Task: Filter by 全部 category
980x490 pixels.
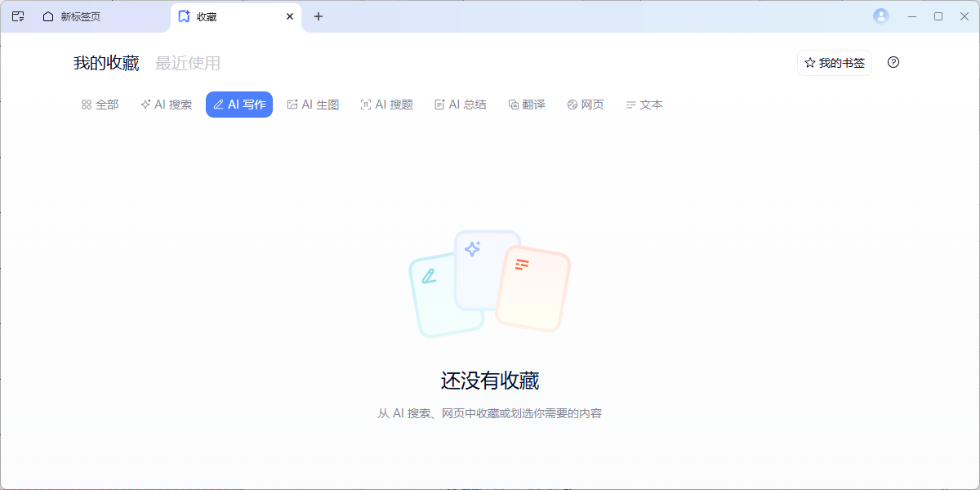Action: coord(100,105)
